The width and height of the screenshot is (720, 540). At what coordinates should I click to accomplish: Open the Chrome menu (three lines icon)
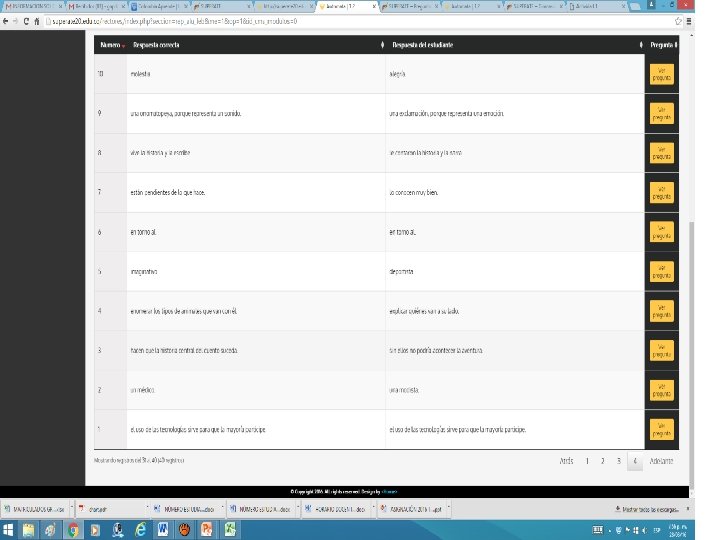(x=689, y=21)
